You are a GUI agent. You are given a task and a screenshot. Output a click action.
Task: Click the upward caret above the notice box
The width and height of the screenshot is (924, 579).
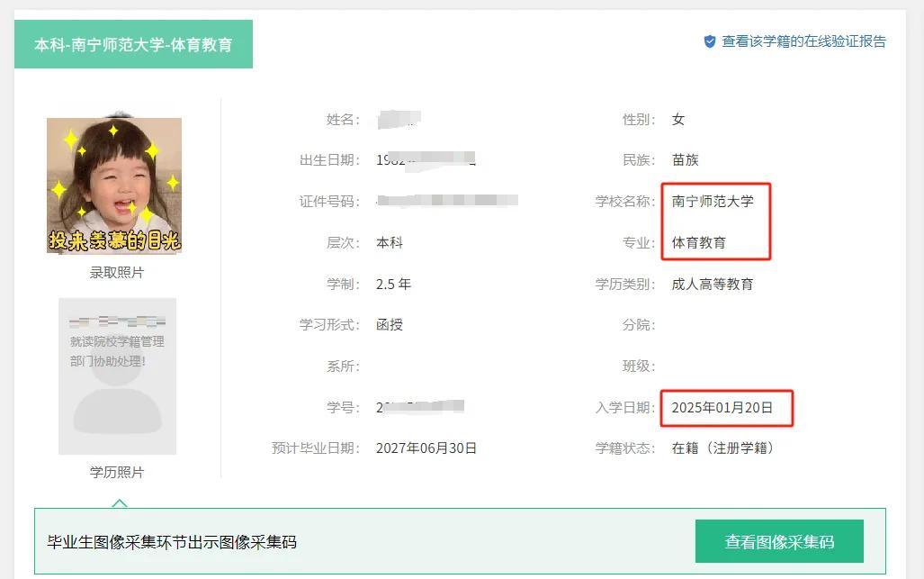coord(119,503)
